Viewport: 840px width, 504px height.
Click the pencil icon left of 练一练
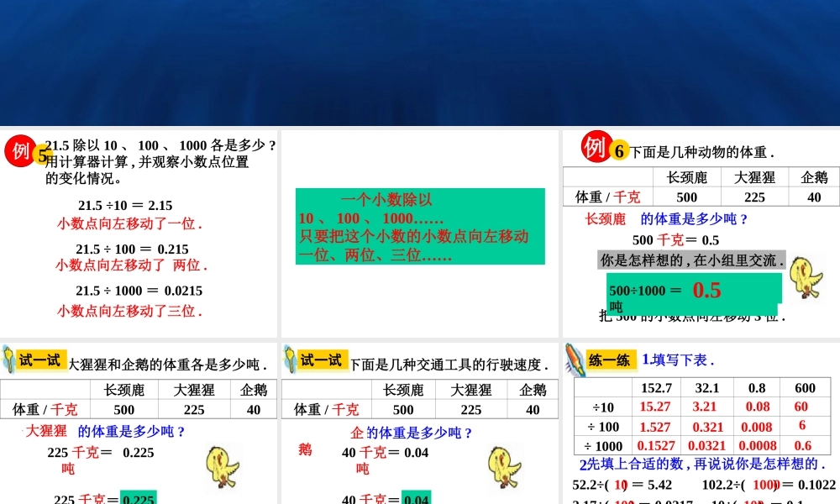(x=575, y=360)
